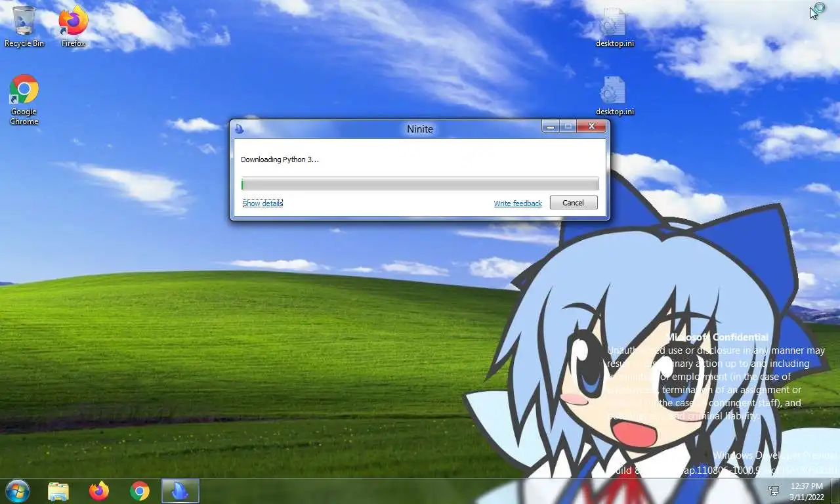
Task: Launch Chrome from the taskbar
Action: 139,491
